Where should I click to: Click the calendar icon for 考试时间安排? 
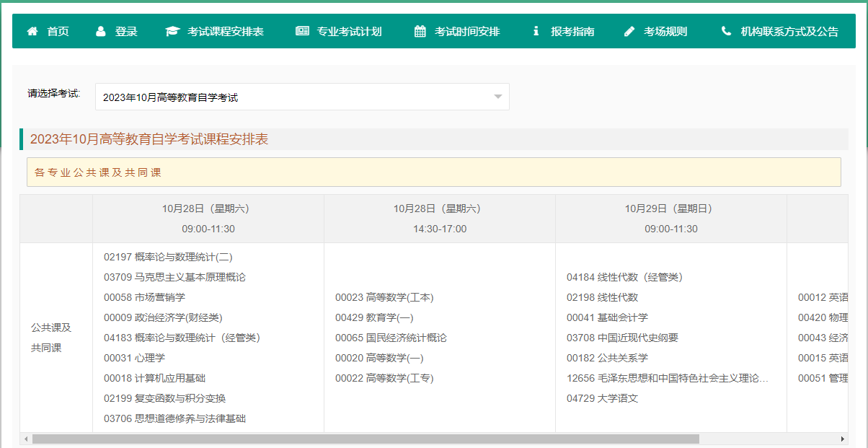[420, 32]
